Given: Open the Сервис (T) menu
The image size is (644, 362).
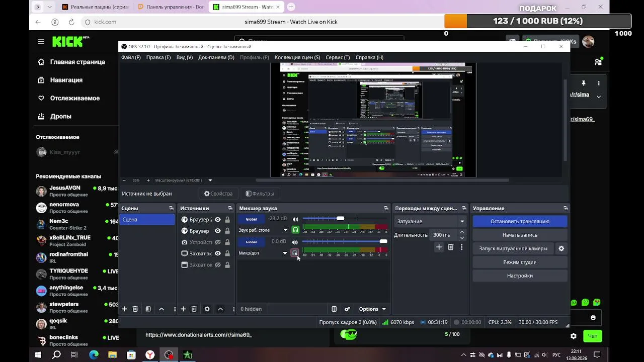Looking at the screenshot, I should click(x=338, y=57).
